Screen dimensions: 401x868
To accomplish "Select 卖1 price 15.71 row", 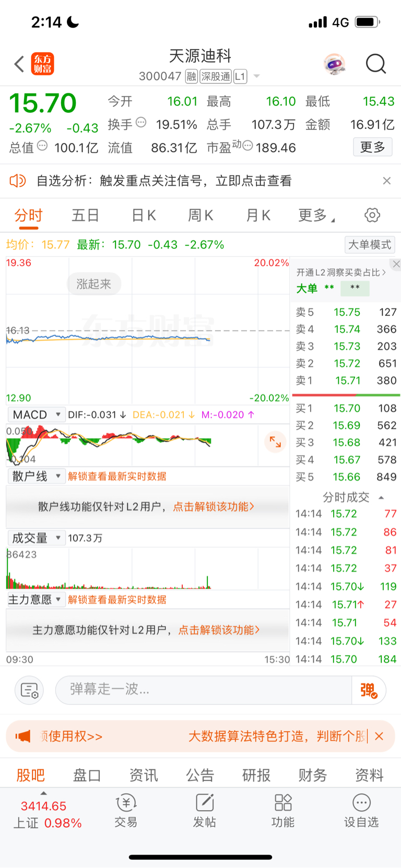I will point(346,381).
